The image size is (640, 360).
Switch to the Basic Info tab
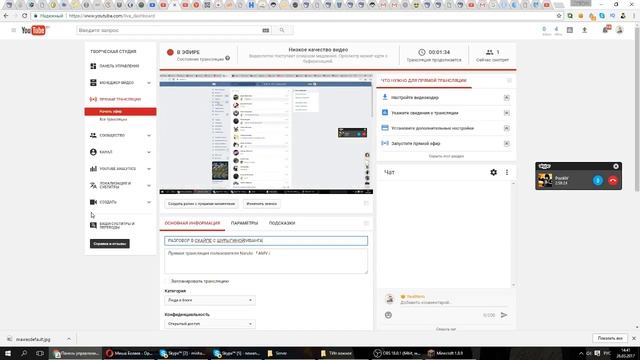[192, 223]
